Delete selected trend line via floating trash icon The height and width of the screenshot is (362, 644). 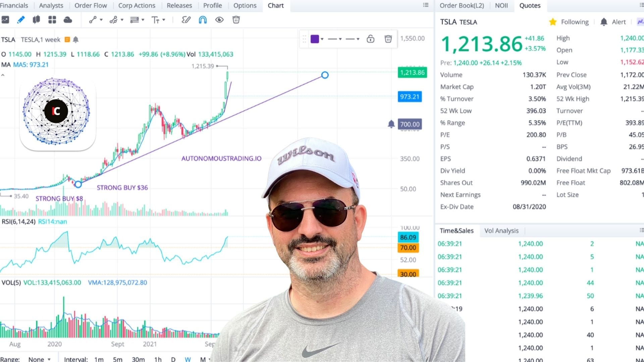coord(388,39)
